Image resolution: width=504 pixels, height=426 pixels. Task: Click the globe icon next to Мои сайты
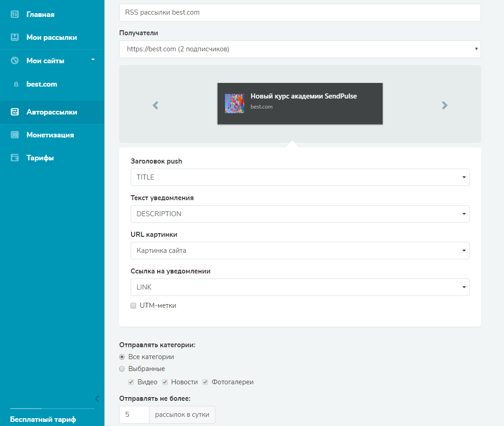pos(15,60)
